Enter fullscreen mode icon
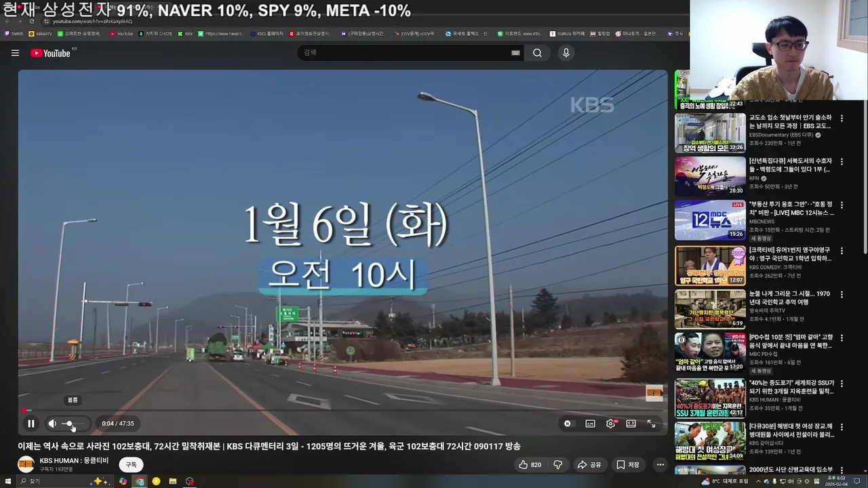Viewport: 868px width, 488px height. [651, 424]
